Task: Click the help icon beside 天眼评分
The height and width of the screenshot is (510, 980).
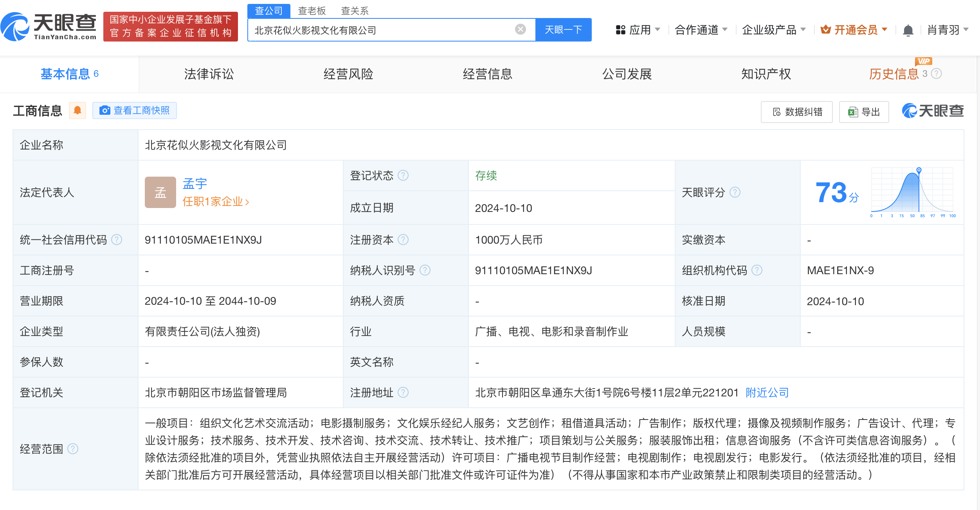Action: point(736,192)
